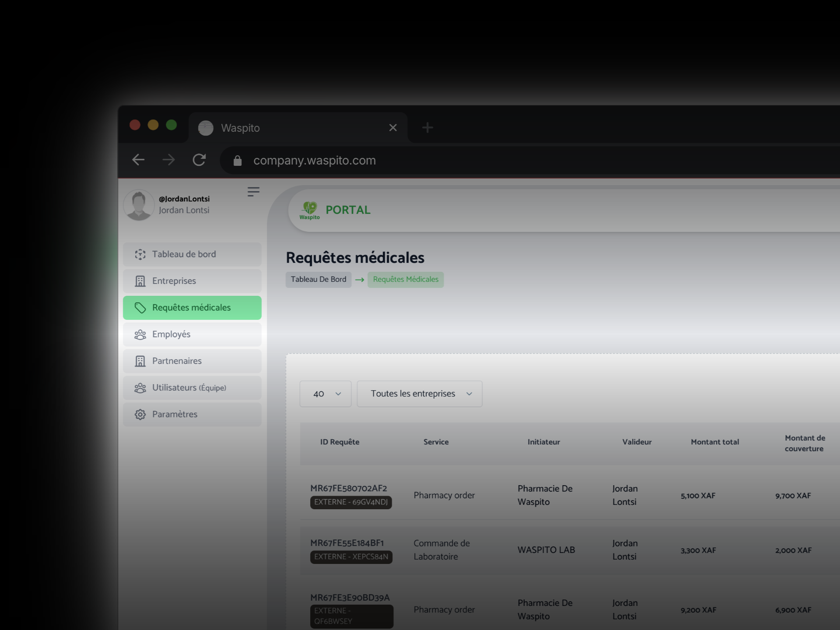Image resolution: width=840 pixels, height=630 pixels.
Task: Click the browser reload icon
Action: [199, 160]
